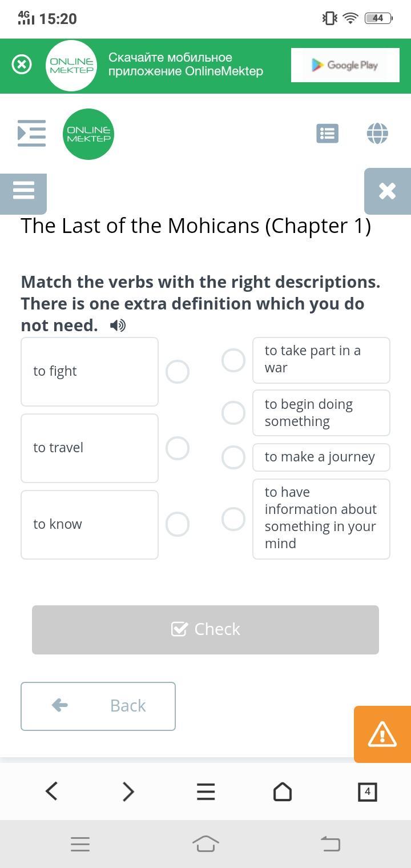Tap the browser home icon
This screenshot has width=411, height=868.
click(283, 791)
